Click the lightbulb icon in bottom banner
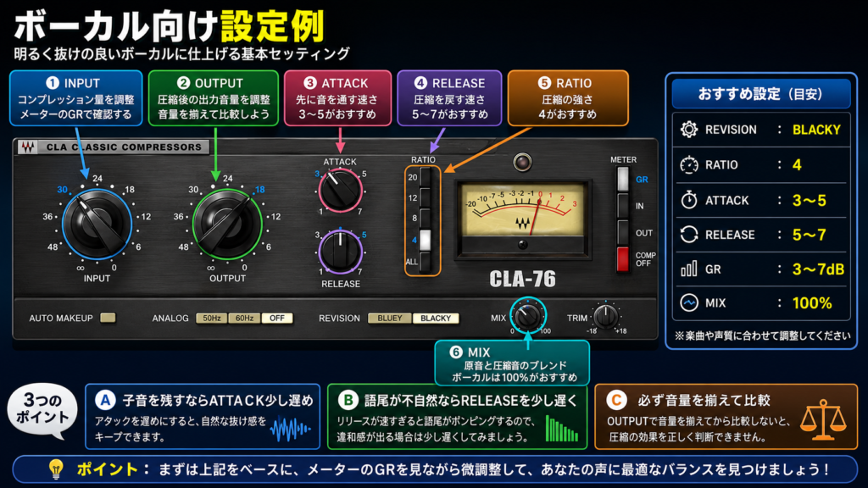Image resolution: width=868 pixels, height=488 pixels. [56, 469]
